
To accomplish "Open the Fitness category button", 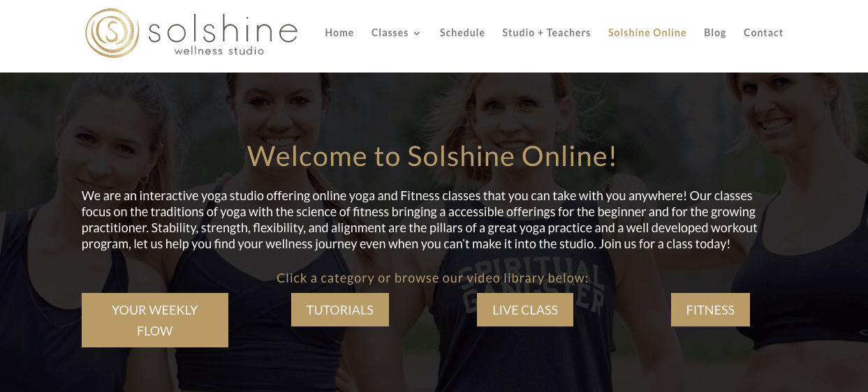I will tap(710, 310).
